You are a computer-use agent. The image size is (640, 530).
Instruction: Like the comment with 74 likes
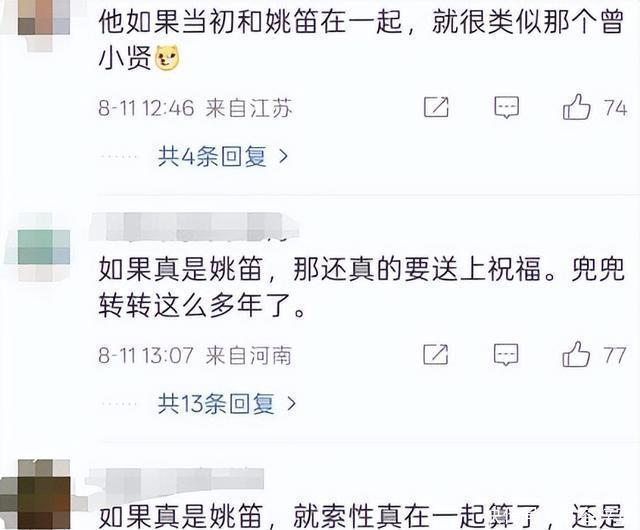pyautogui.click(x=577, y=107)
